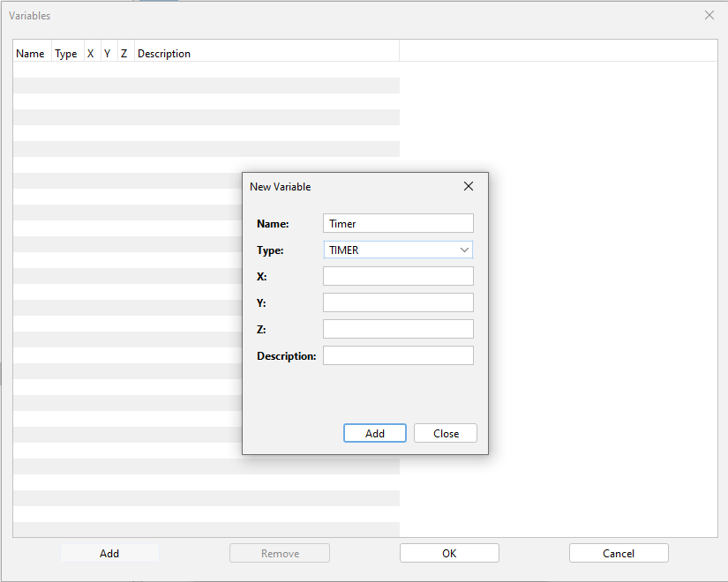This screenshot has height=582, width=728.
Task: Click the dropdown chevron arrow in Type field
Action: pyautogui.click(x=464, y=250)
